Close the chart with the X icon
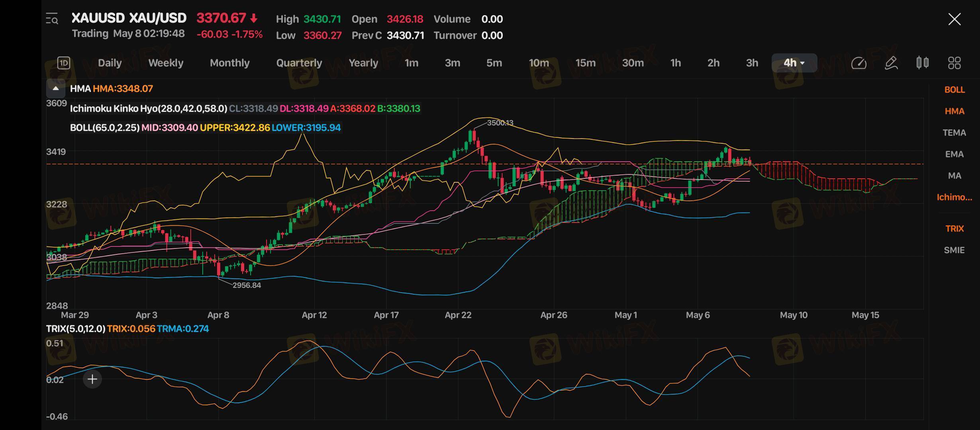 coord(954,19)
